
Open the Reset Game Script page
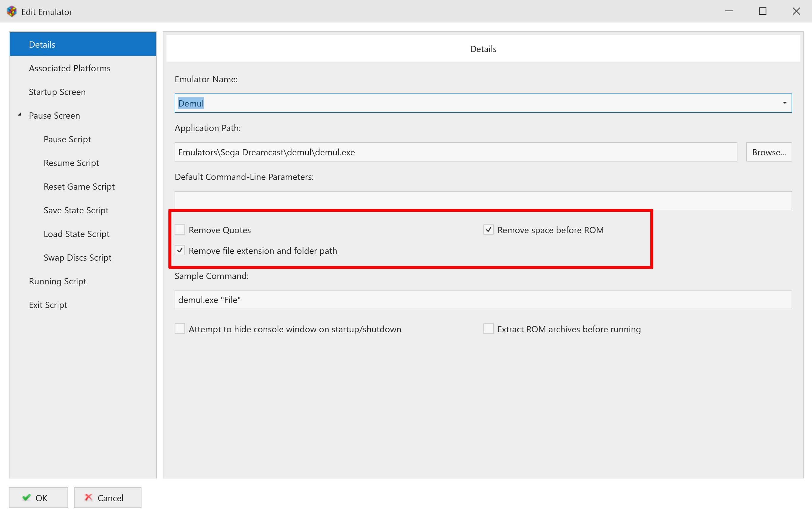pos(83,186)
